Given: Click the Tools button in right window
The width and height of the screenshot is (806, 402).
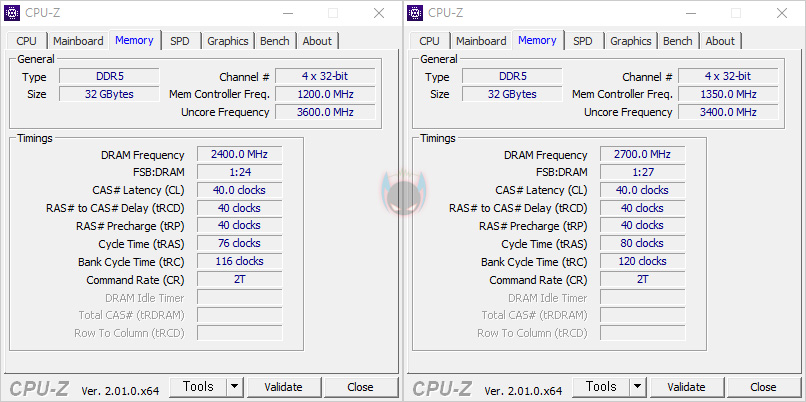Looking at the screenshot, I should tap(601, 387).
